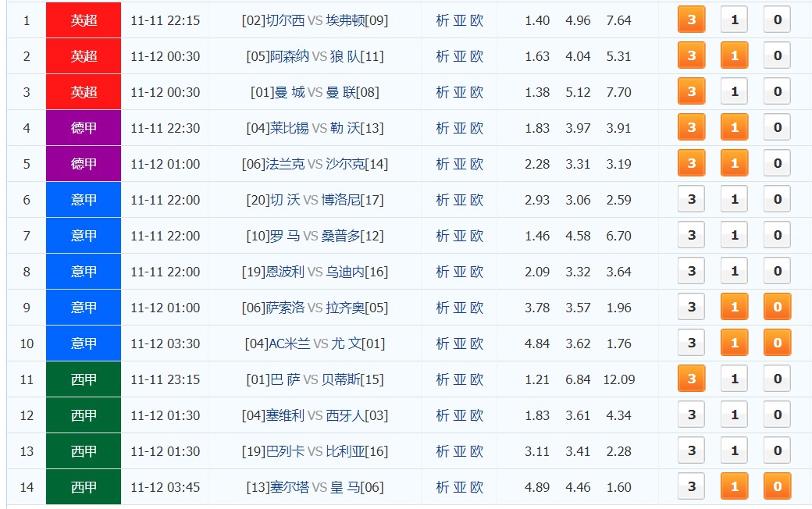Pick 1 for 塞维利 VS 西牙人
812x509 pixels.
[x=735, y=415]
